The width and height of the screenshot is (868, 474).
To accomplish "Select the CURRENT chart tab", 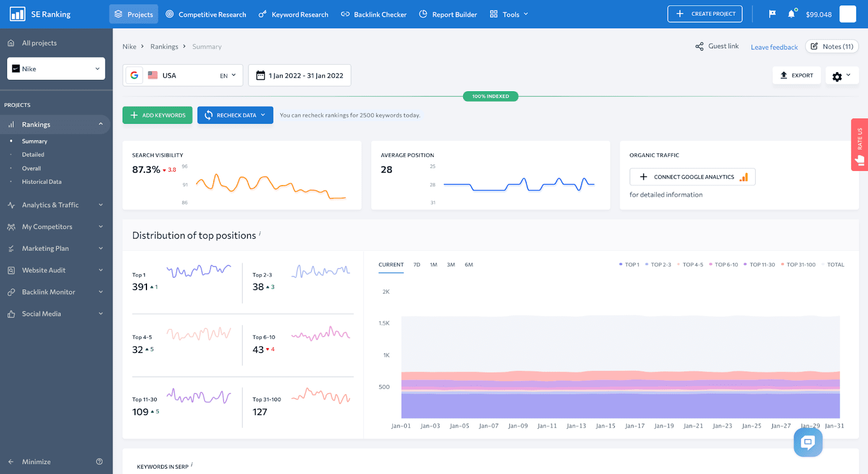I will pos(391,265).
